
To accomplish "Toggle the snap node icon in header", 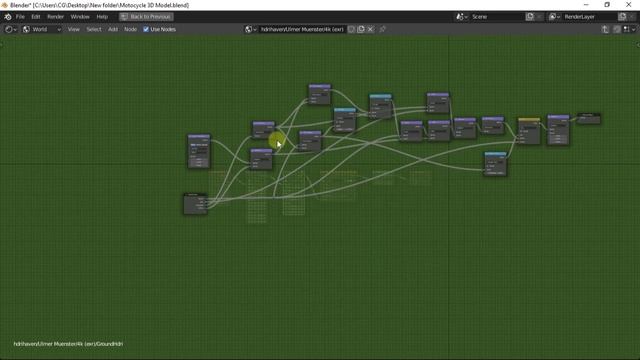I will tap(617, 29).
